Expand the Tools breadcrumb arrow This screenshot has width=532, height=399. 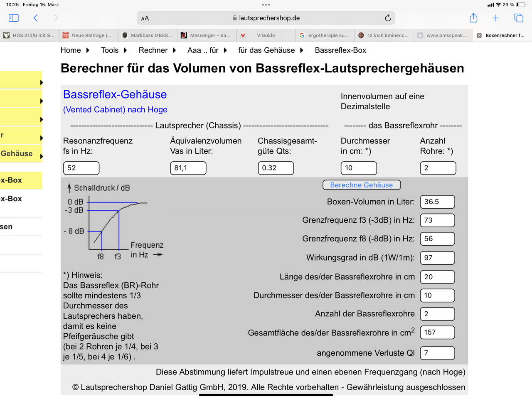click(x=125, y=50)
